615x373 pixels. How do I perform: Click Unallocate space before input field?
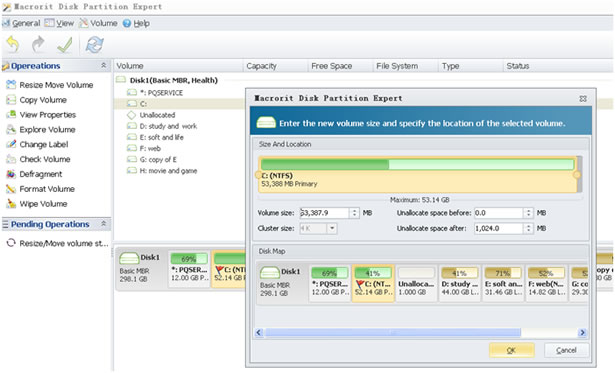click(498, 213)
